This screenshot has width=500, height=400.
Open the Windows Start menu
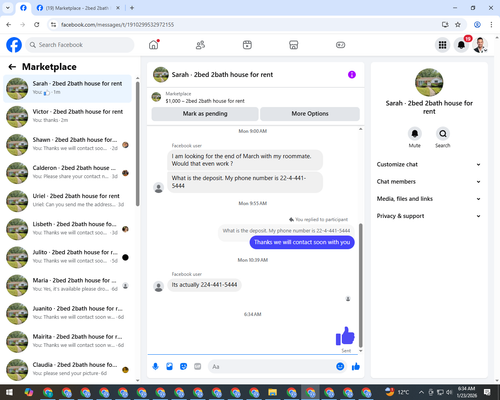click(x=9, y=392)
